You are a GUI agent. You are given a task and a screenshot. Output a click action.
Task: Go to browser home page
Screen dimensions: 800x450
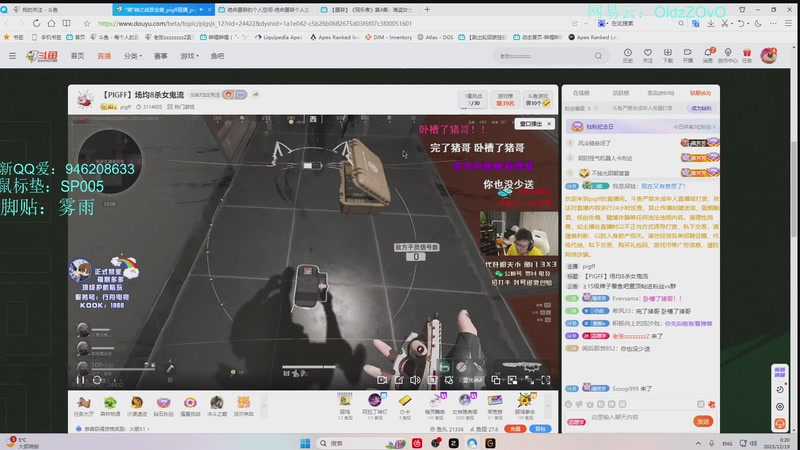point(52,23)
